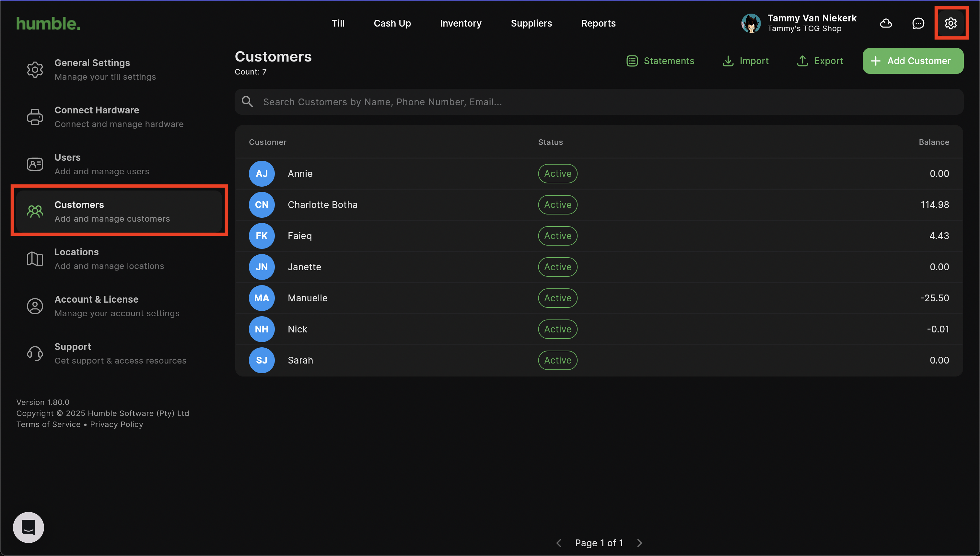Screen dimensions: 980x556
Task: Click the AJ avatar for Annie
Action: [x=262, y=174]
